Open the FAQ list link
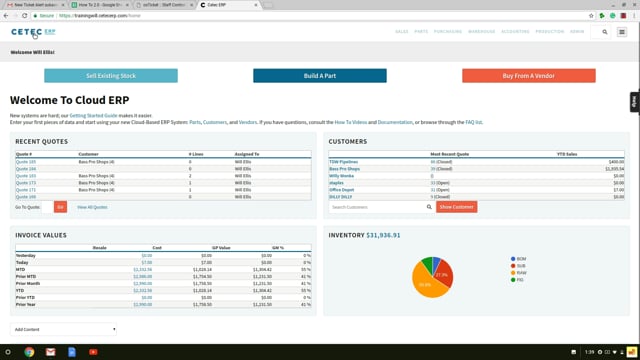This screenshot has width=640, height=360. click(474, 122)
